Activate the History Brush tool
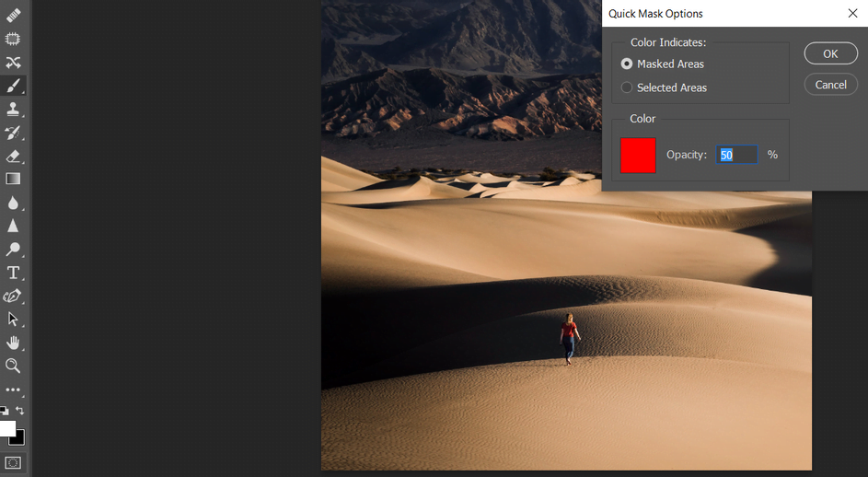 tap(13, 133)
